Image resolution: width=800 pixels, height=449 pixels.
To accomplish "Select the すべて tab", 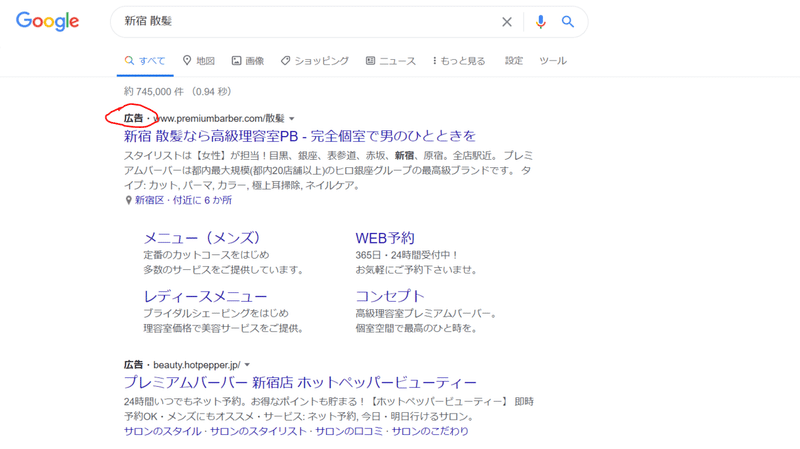I will 145,61.
